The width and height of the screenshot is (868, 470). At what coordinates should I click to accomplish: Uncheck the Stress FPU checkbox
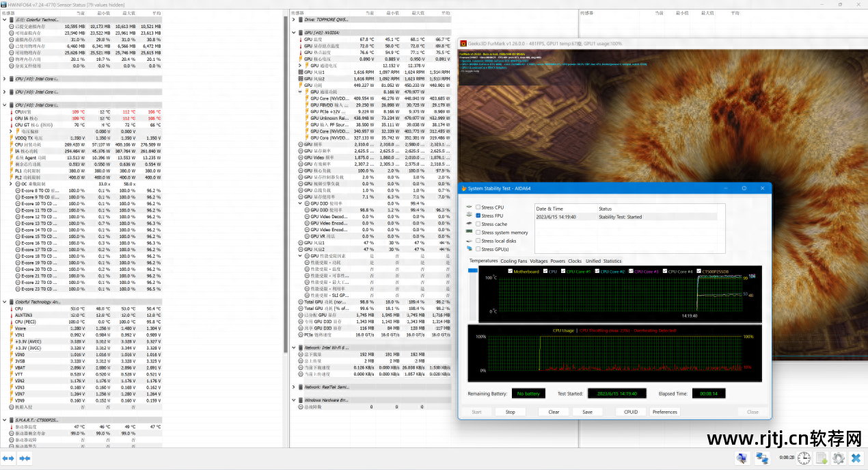coord(478,216)
